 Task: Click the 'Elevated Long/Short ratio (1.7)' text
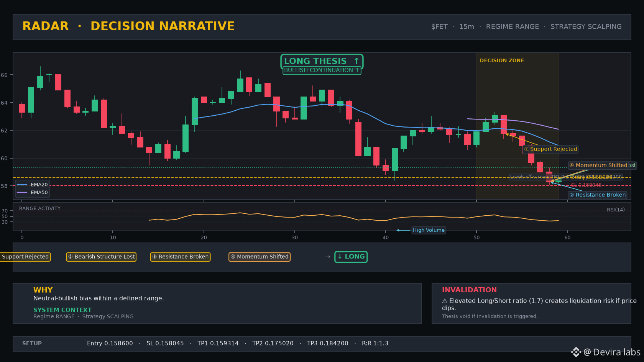[x=496, y=301]
